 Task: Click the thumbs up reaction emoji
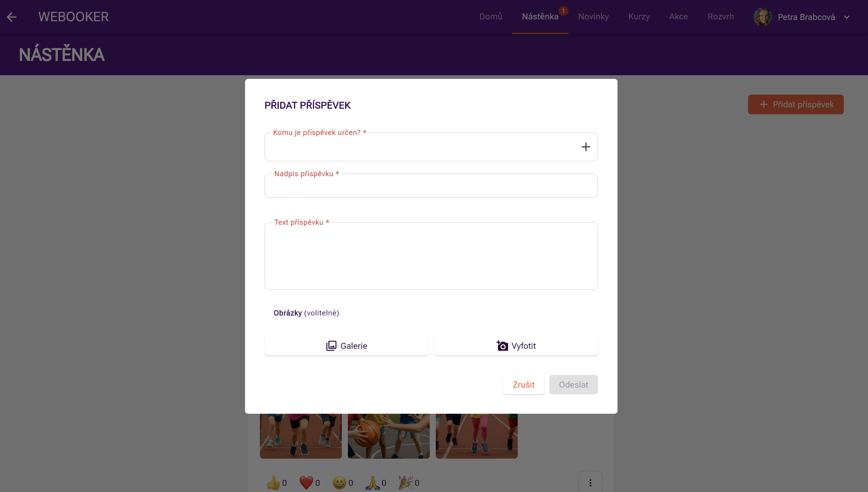(x=273, y=483)
